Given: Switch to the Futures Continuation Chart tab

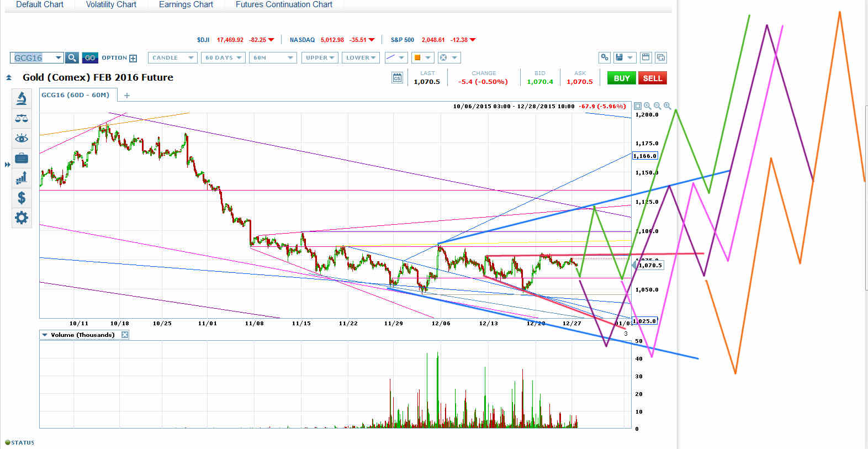Looking at the screenshot, I should tap(284, 4).
